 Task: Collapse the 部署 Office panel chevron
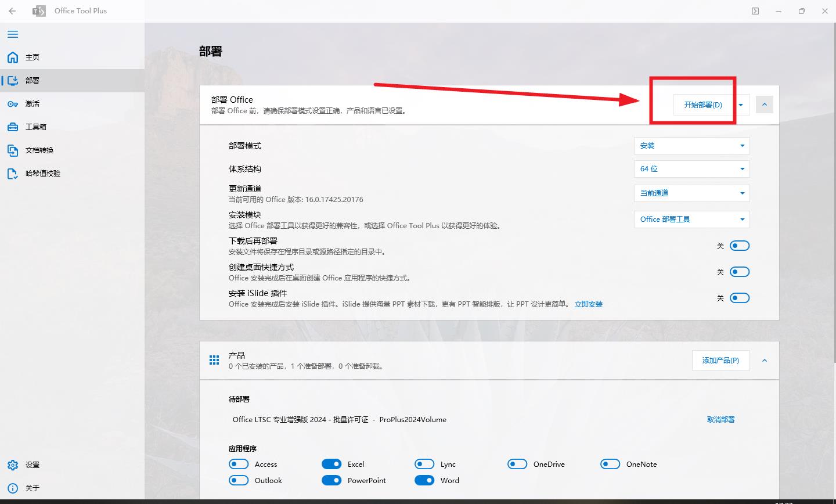pyautogui.click(x=765, y=104)
